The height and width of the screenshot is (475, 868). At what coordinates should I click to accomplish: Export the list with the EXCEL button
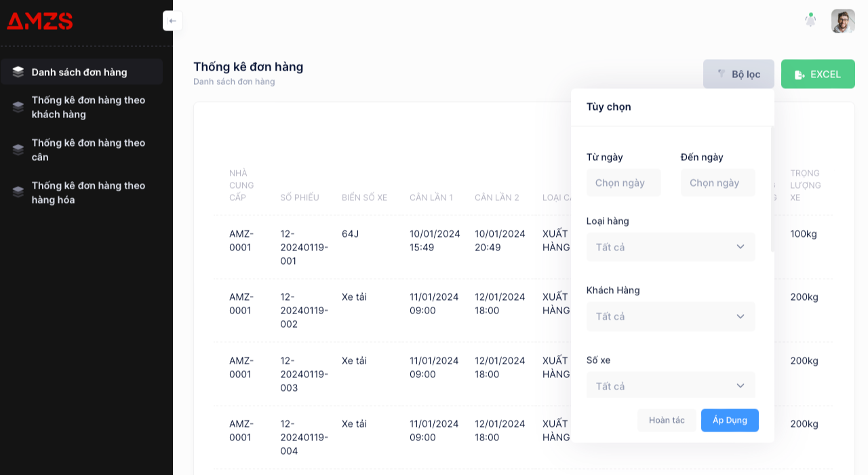click(818, 74)
